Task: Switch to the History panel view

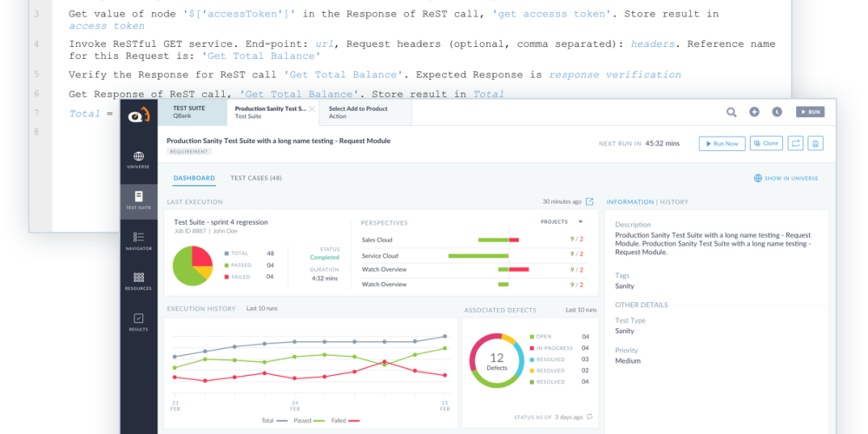Action: click(674, 202)
